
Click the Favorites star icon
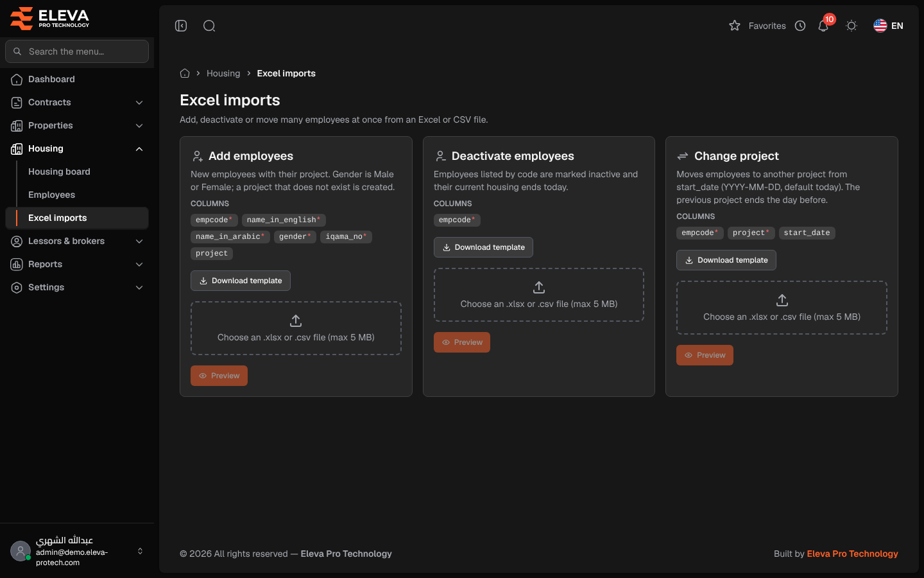pyautogui.click(x=735, y=26)
